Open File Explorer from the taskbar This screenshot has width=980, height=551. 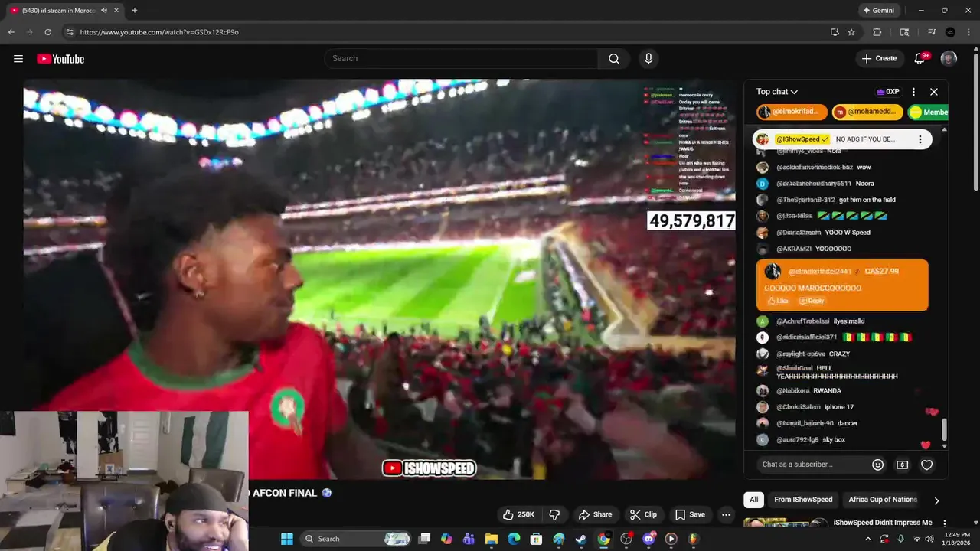[492, 539]
